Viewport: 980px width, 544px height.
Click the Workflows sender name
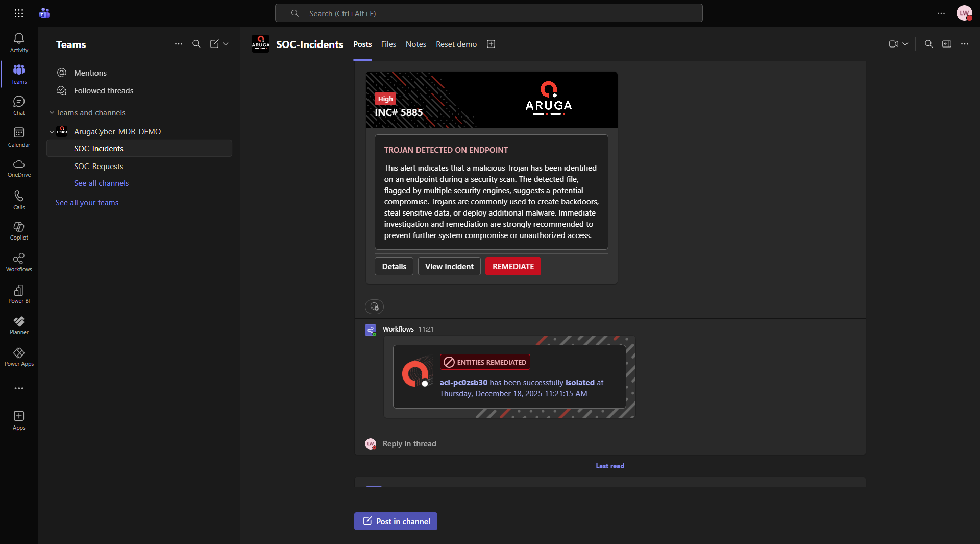click(398, 329)
